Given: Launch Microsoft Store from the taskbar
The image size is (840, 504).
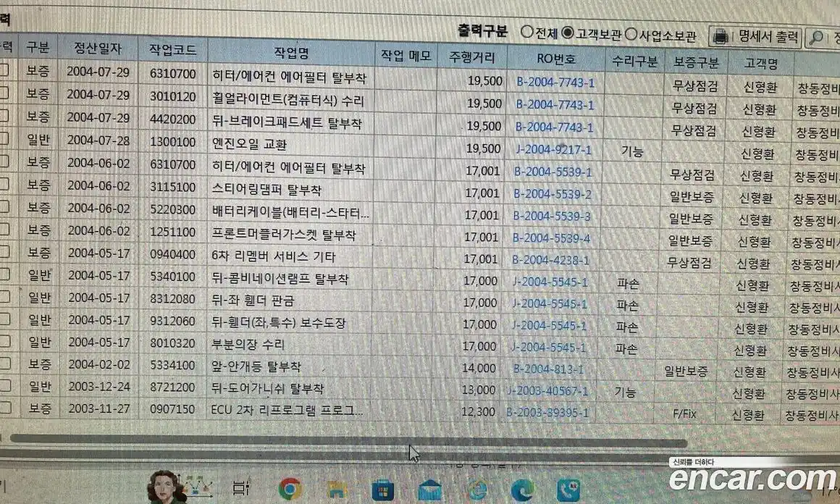Looking at the screenshot, I should (382, 490).
